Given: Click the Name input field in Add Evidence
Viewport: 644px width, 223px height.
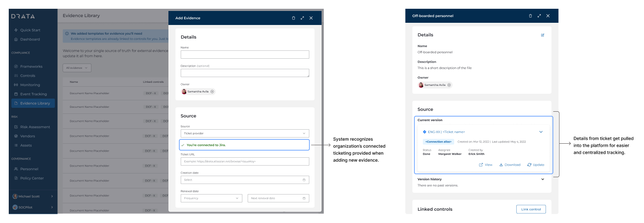Looking at the screenshot, I should [x=245, y=55].
